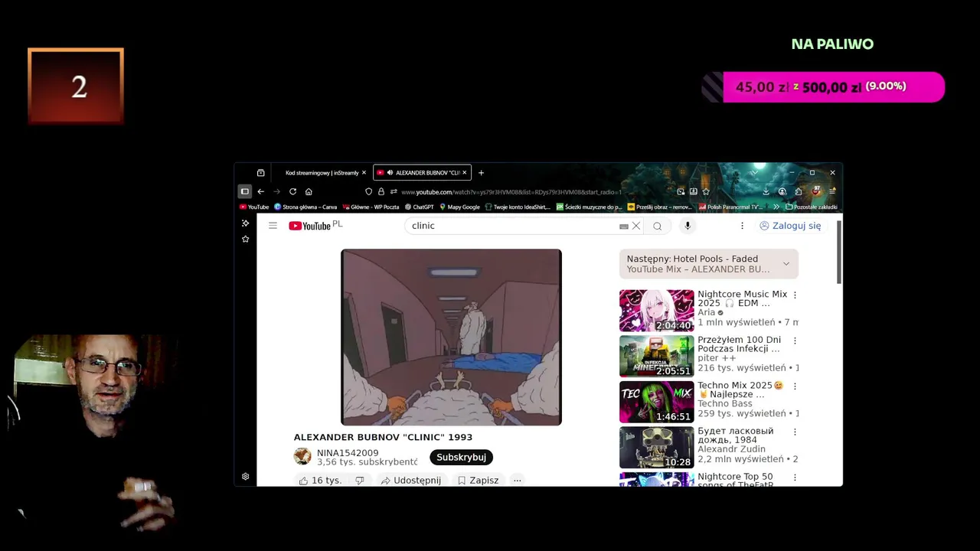Open Techno Mix 2025 video thumbnail
The width and height of the screenshot is (980, 551).
tap(656, 402)
